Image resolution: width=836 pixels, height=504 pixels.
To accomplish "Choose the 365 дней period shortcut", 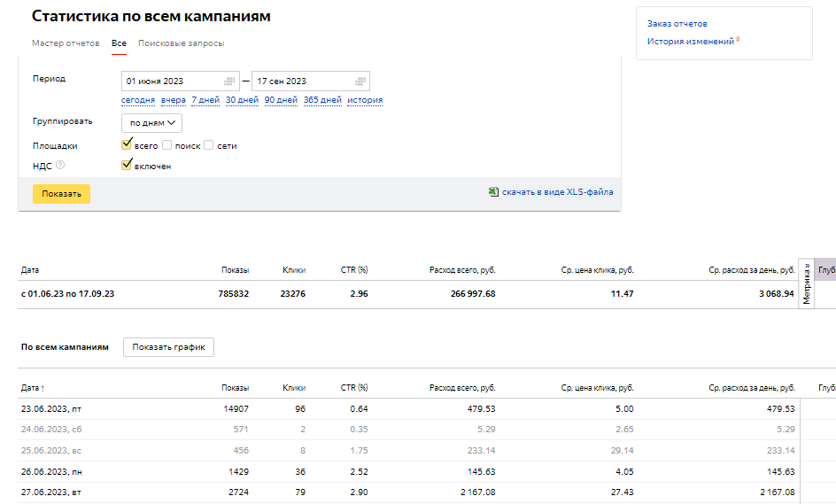I will click(322, 100).
